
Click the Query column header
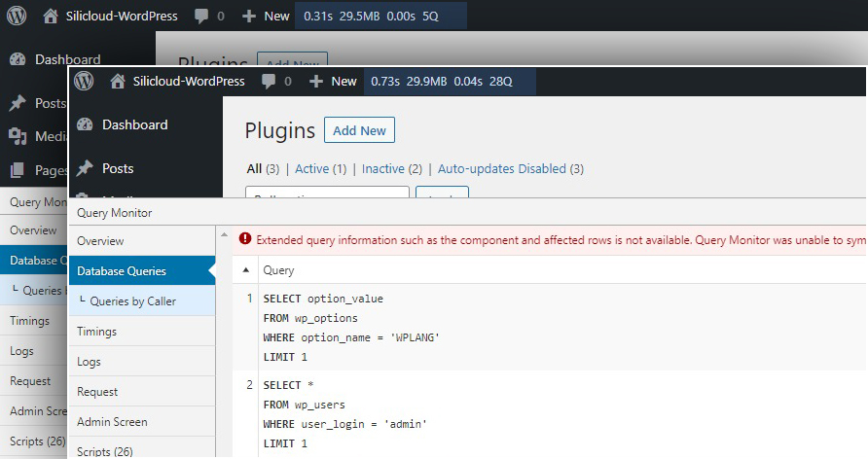278,270
